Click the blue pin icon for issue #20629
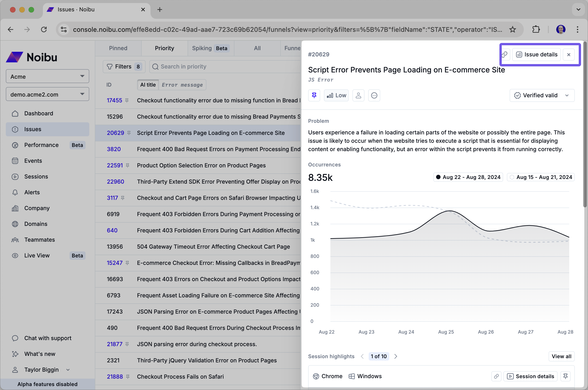 click(x=314, y=95)
